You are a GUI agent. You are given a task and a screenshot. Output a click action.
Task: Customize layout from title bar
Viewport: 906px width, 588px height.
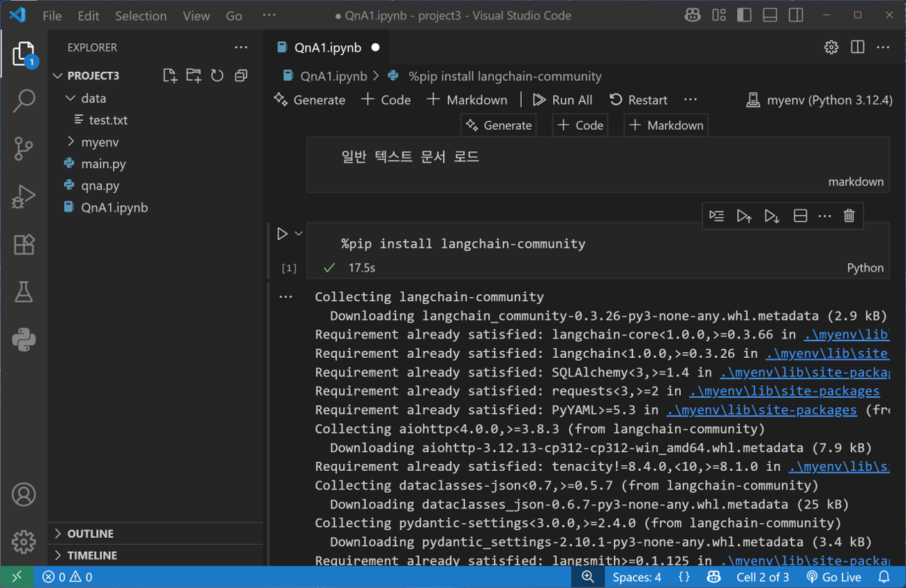click(x=718, y=15)
